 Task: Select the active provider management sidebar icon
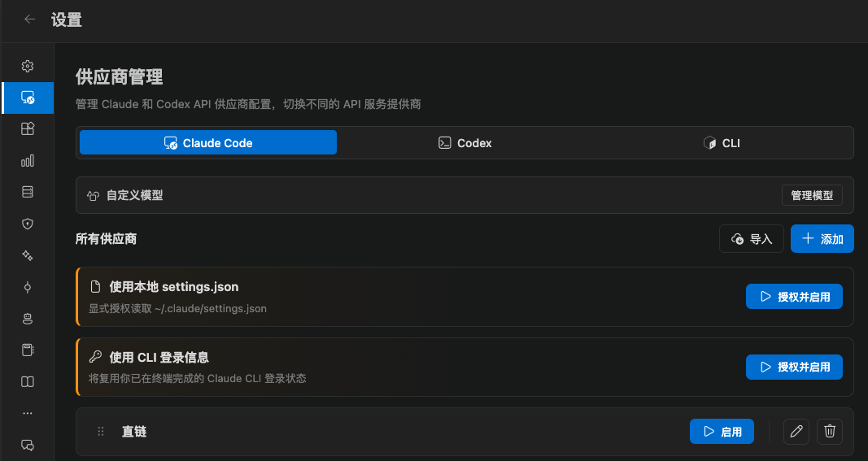coord(28,98)
